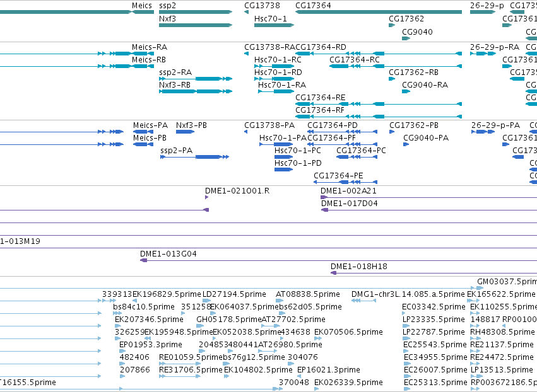Select the RH48308.5prime EST label

502,332
